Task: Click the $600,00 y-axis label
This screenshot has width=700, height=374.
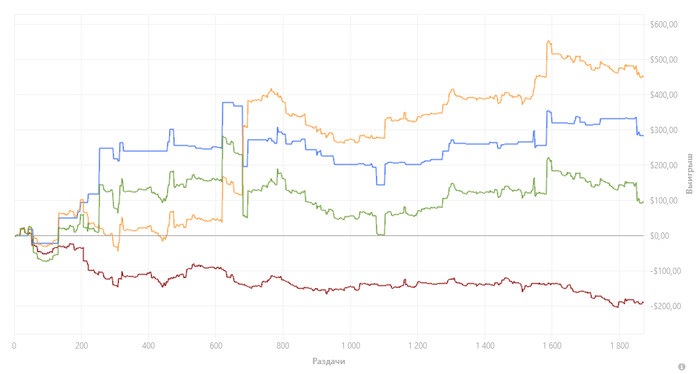Action: [x=664, y=25]
